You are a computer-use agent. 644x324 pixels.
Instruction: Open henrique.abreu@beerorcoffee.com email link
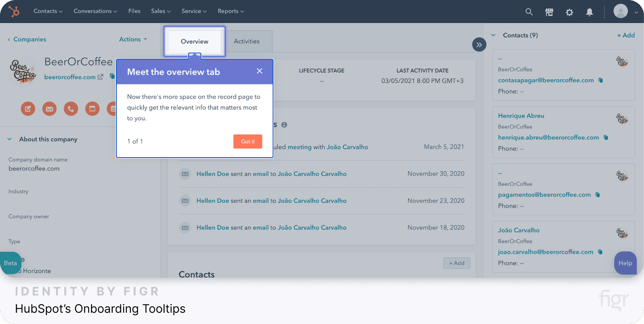pos(548,137)
